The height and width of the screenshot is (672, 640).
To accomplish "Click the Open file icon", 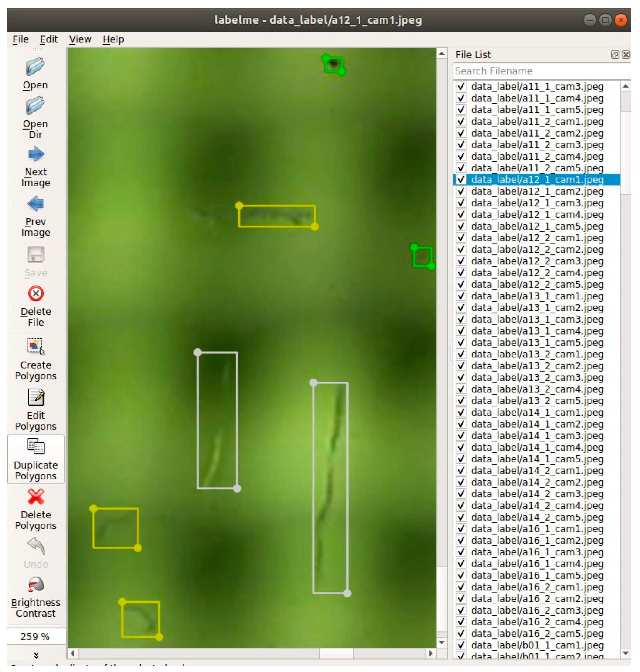I will [35, 66].
